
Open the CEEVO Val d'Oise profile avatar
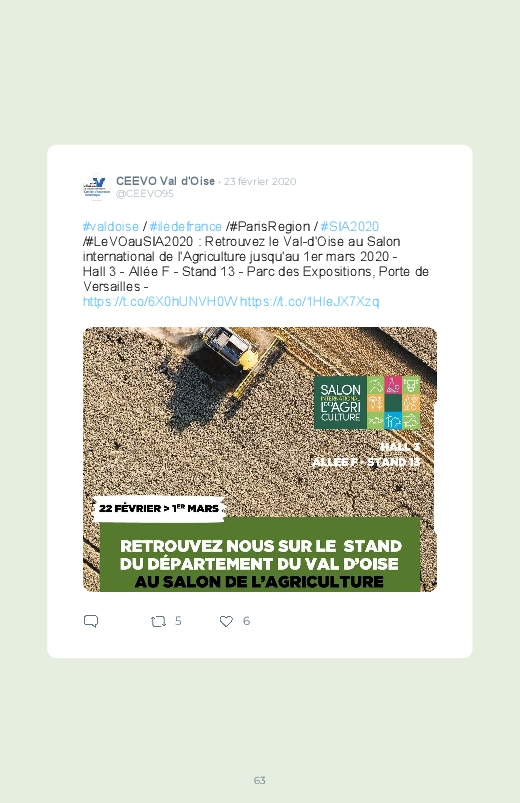pos(96,187)
